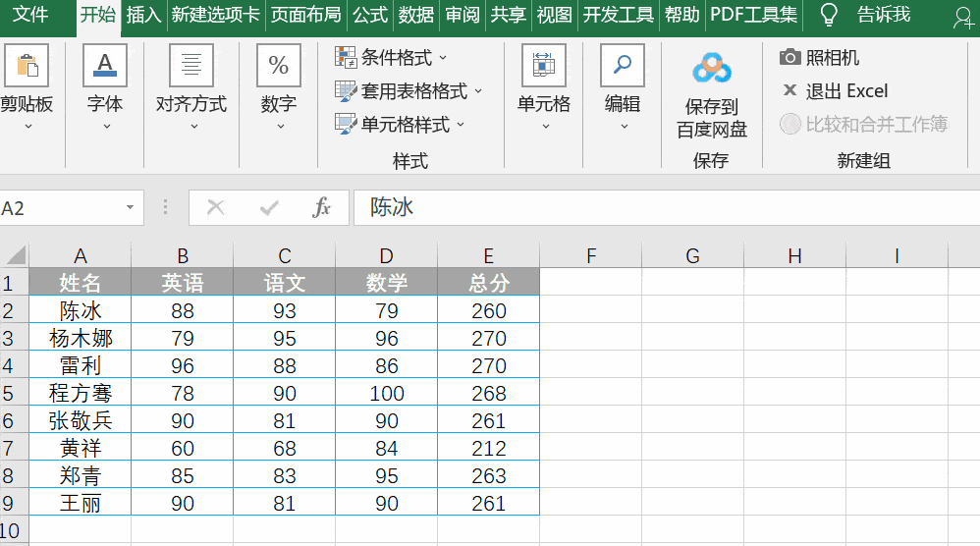
Task: Click the 雷利 name cell
Action: (80, 365)
